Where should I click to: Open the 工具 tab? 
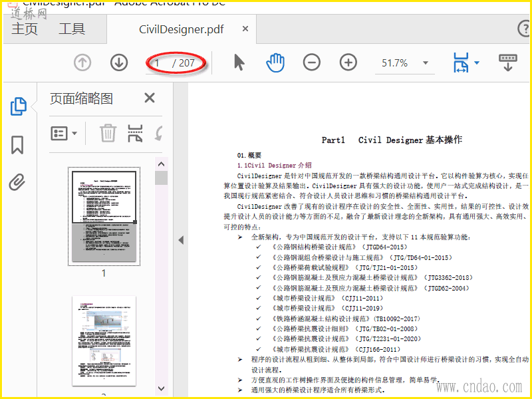[x=72, y=29]
